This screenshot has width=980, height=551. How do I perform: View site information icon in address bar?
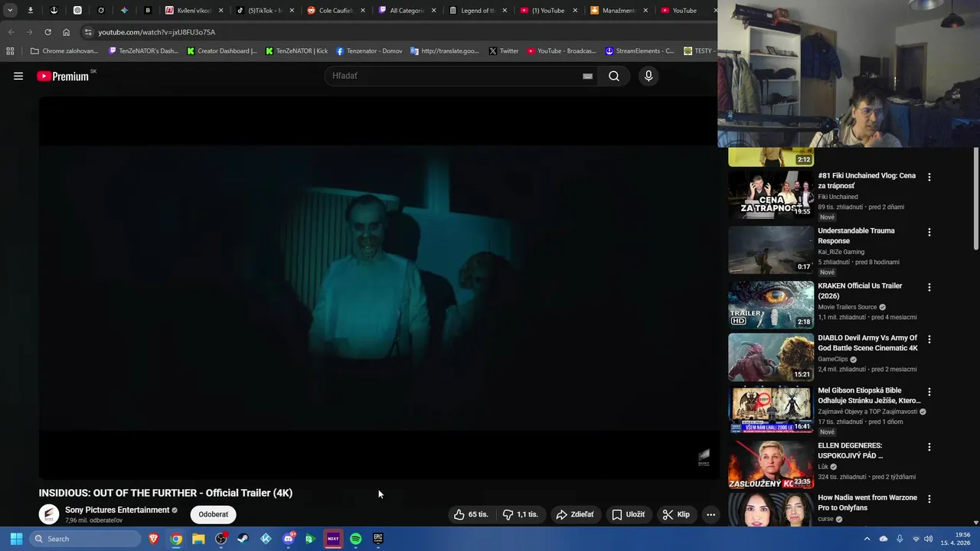pyautogui.click(x=88, y=32)
